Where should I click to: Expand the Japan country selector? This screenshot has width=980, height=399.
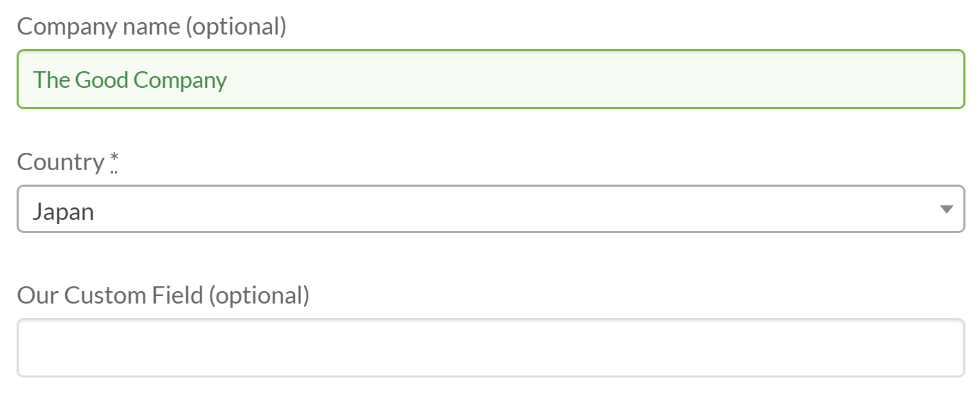484,209
